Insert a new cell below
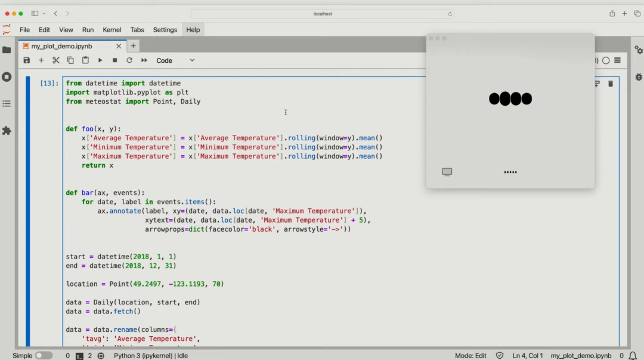 (41, 60)
